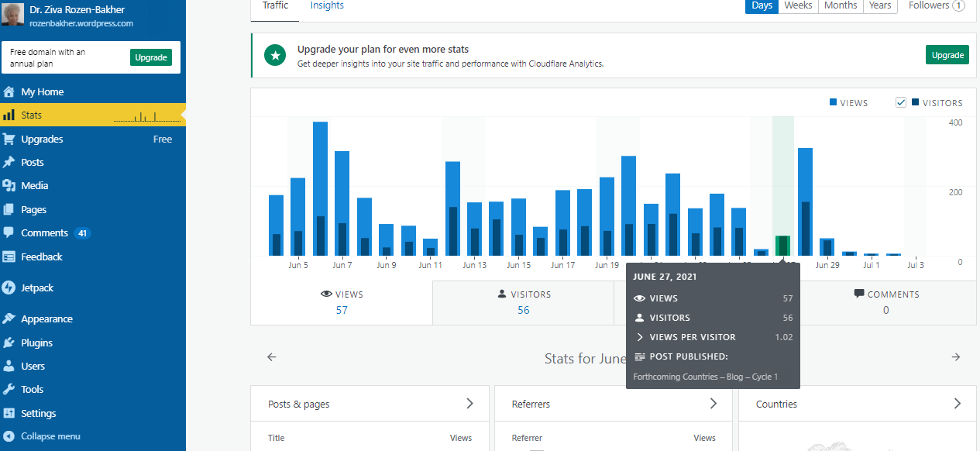Click the profile avatar photo
Image resolution: width=980 pixels, height=451 pixels.
point(12,16)
